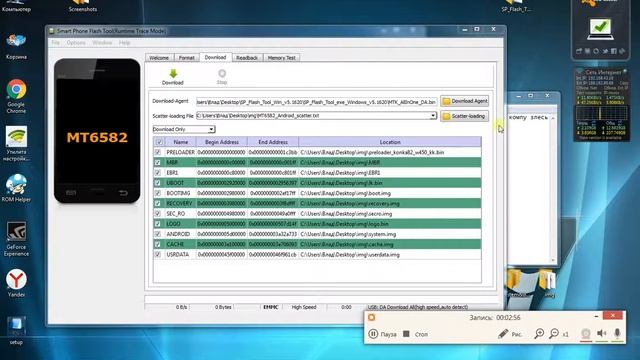Click the Begin Address column header

[x=222, y=142]
